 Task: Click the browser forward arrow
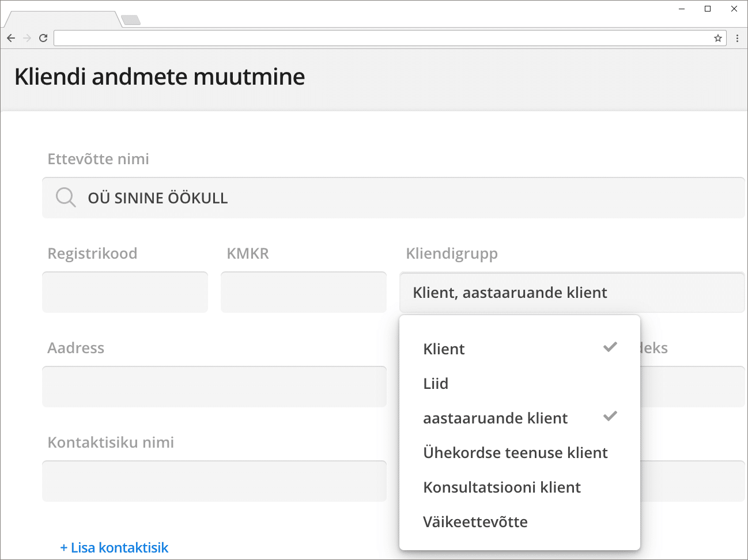(x=27, y=38)
